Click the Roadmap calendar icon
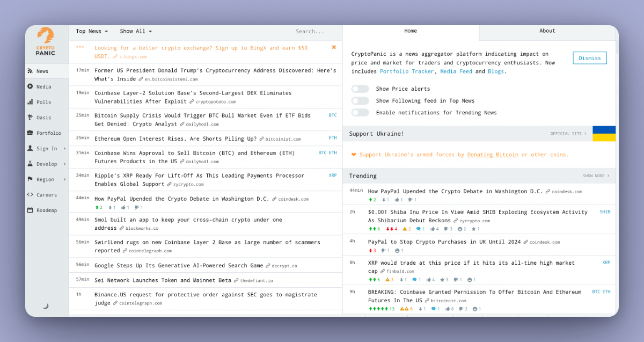The width and height of the screenshot is (644, 342). (x=30, y=210)
